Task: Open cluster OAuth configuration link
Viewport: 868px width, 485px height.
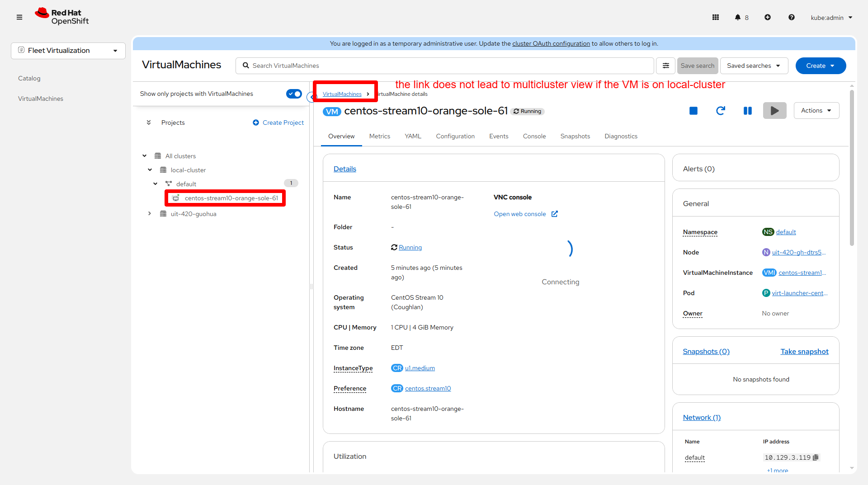Action: click(x=551, y=43)
